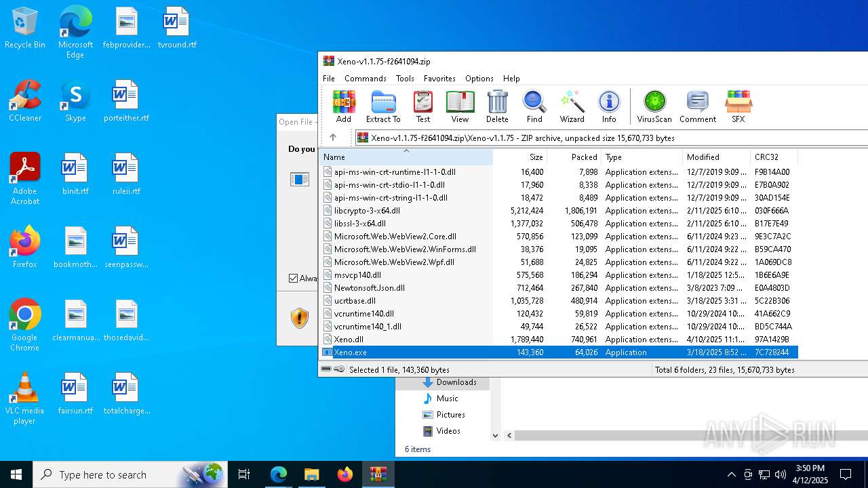Select Xeno.exe in the archive list
Screen dimensions: 868x488
click(x=559, y=352)
